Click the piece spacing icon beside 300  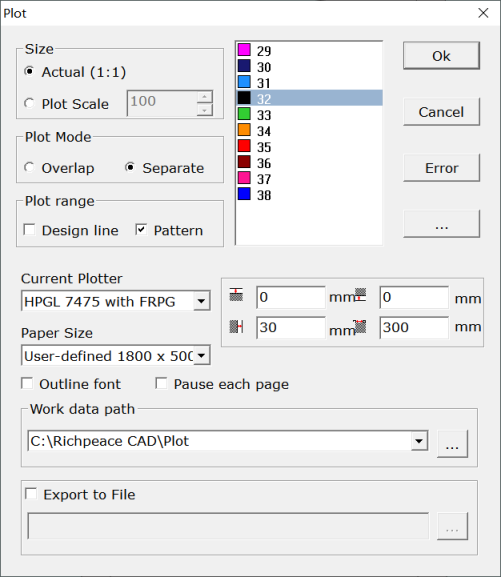360,326
